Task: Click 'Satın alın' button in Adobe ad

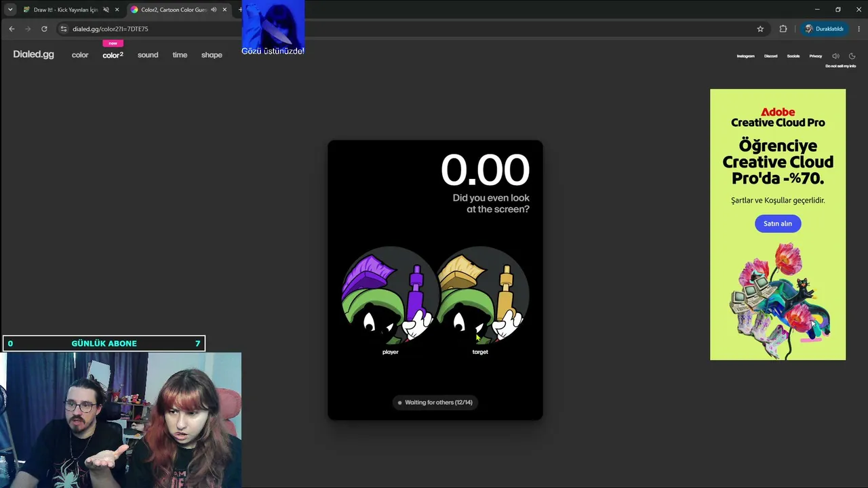Action: tap(778, 224)
